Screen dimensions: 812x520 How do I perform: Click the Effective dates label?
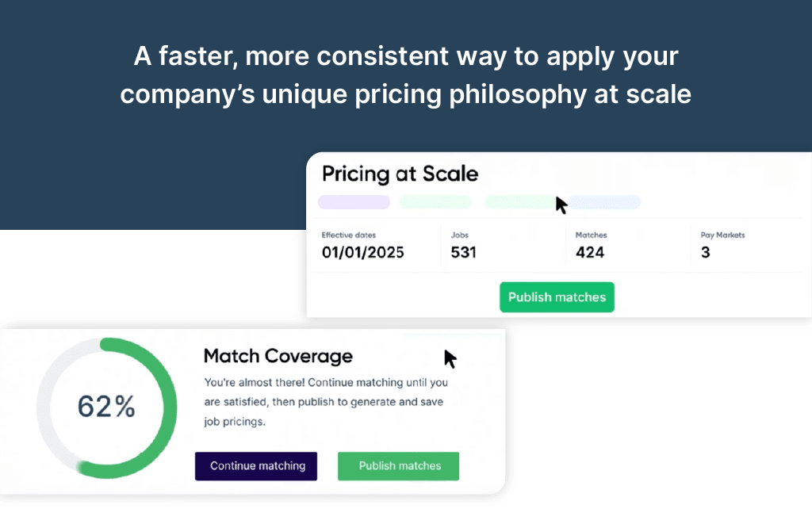click(349, 235)
